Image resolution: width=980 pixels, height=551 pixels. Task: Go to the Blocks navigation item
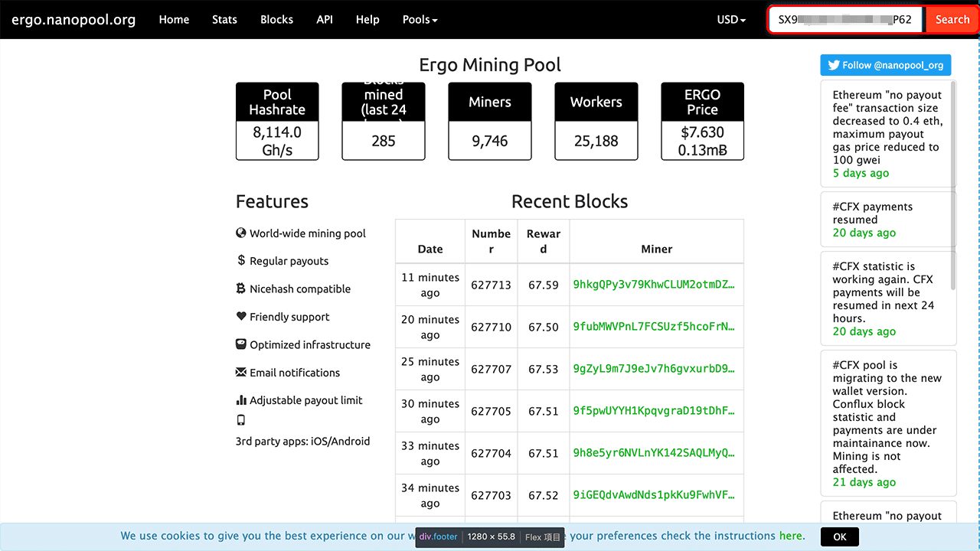point(276,20)
